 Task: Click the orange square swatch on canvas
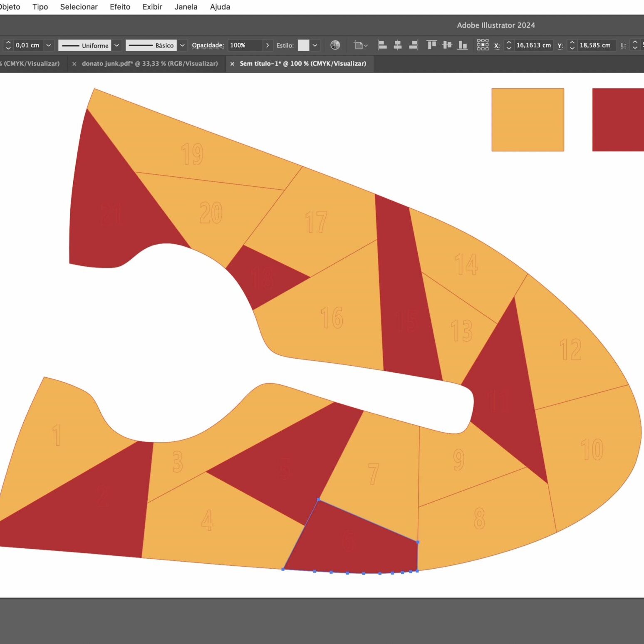(x=528, y=120)
